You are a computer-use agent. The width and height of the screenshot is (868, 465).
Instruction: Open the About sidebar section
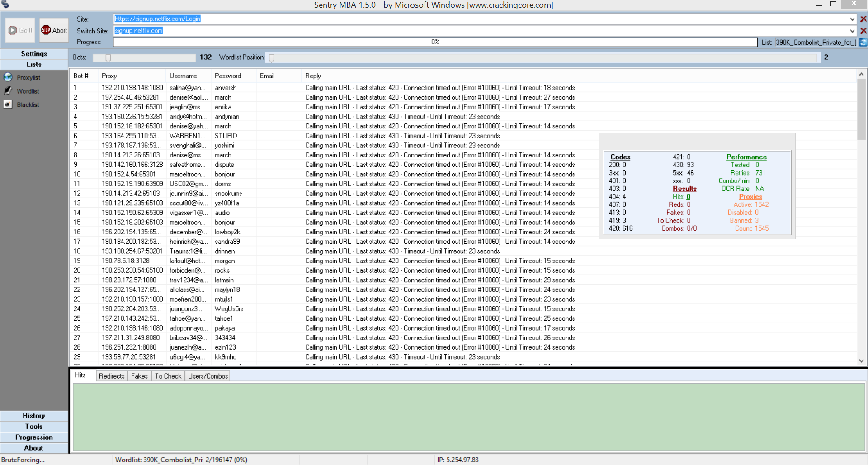pyautogui.click(x=34, y=448)
